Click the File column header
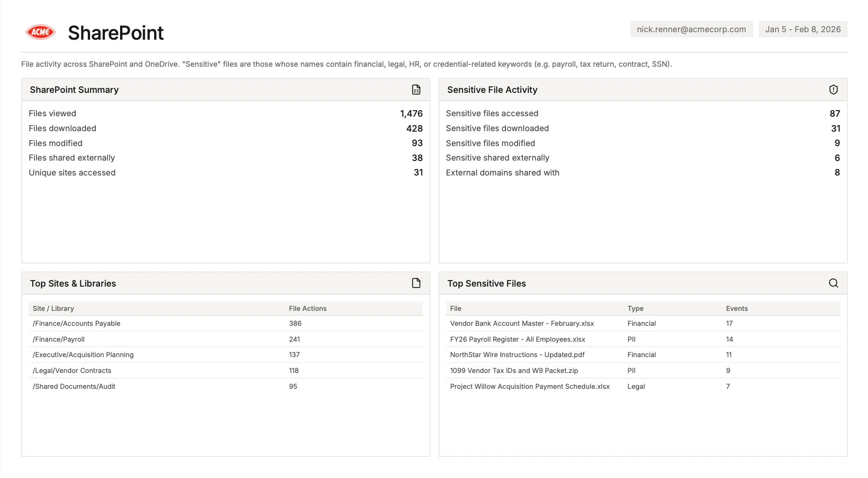The width and height of the screenshot is (868, 478). (455, 309)
